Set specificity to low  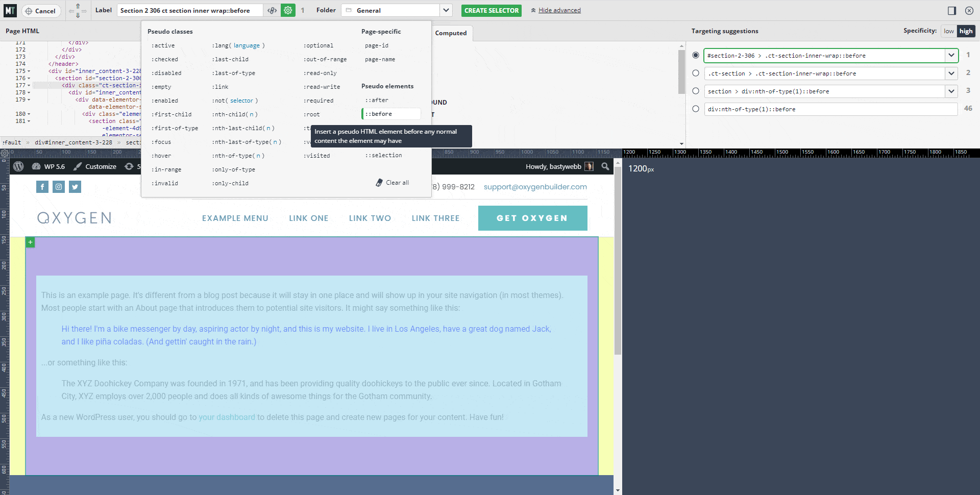948,31
